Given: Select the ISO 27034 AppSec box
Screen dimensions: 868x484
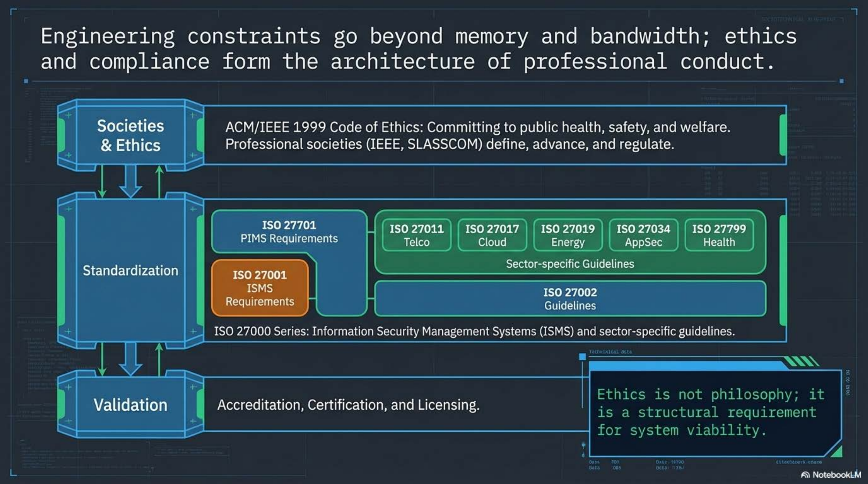Looking at the screenshot, I should click(643, 235).
